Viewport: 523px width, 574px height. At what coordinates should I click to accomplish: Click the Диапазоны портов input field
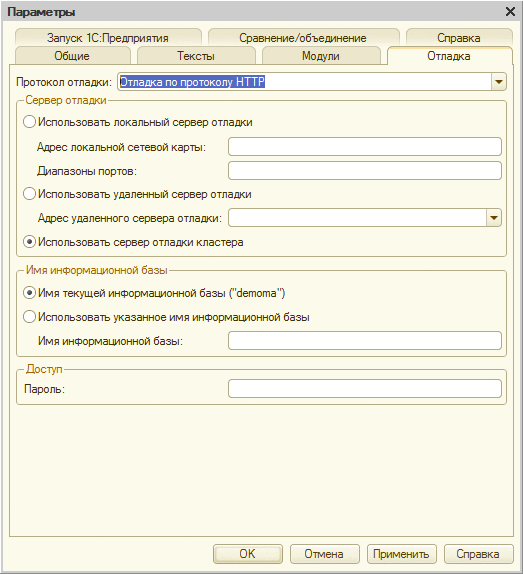tap(365, 171)
